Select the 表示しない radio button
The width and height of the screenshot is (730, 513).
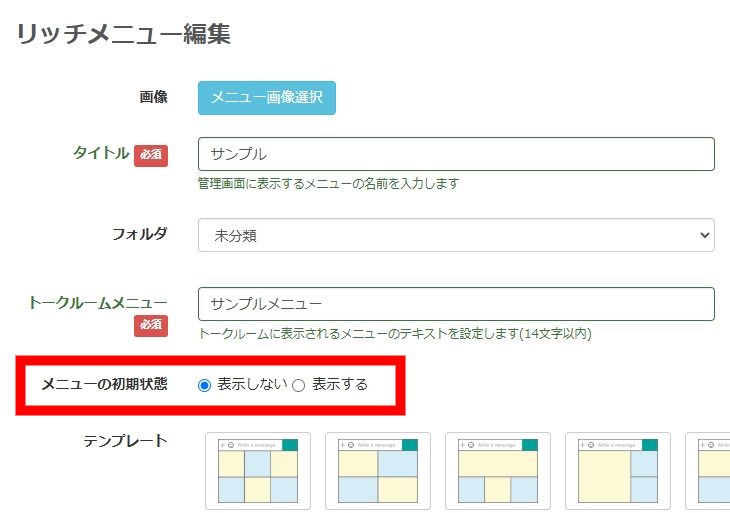205,385
